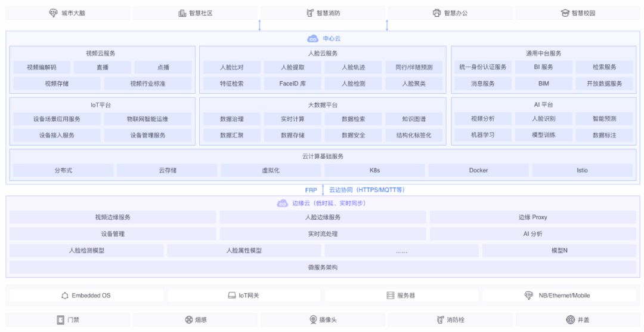Click the FaceID 库 block
The height and width of the screenshot is (332, 644).
[293, 84]
